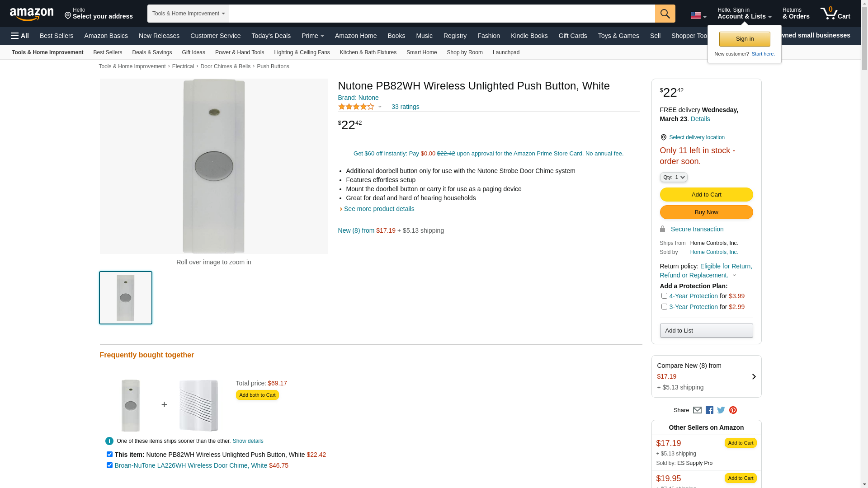Viewport: 868px width, 488px height.
Task: Expand the Add to List dropdown
Action: click(x=706, y=331)
